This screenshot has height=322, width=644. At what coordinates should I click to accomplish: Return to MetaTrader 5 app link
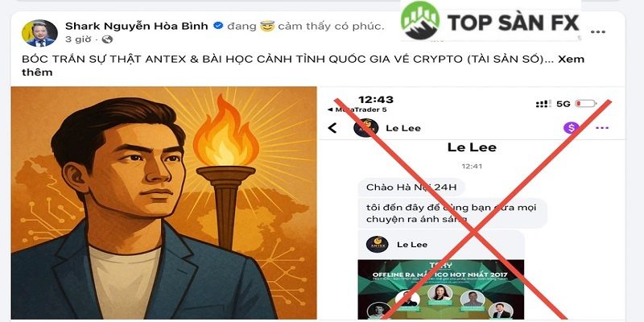coord(357,109)
